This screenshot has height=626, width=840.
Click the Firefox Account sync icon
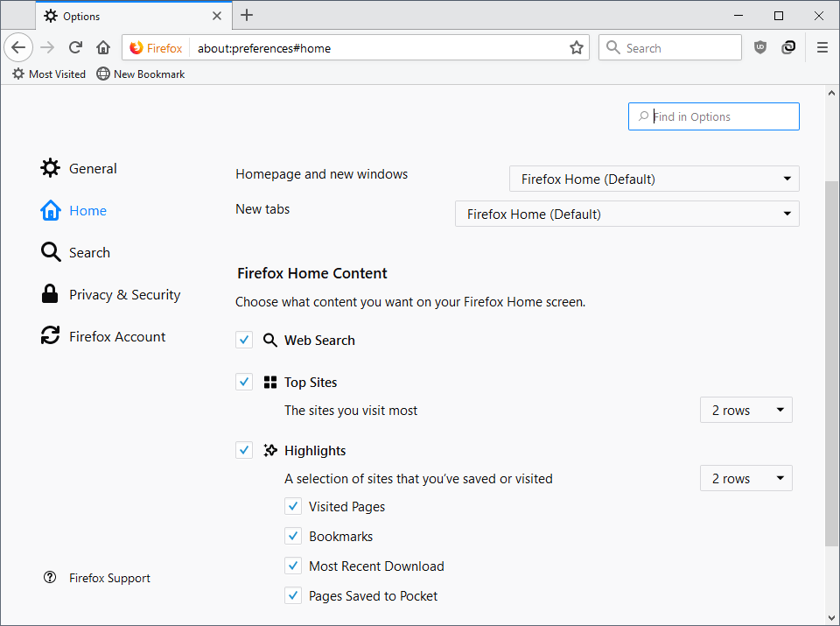coord(51,335)
